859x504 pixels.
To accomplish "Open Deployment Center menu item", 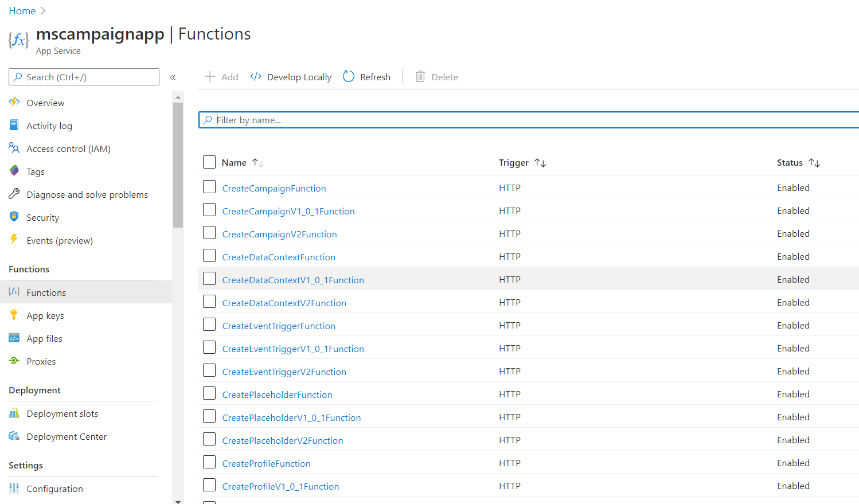I will (x=67, y=436).
